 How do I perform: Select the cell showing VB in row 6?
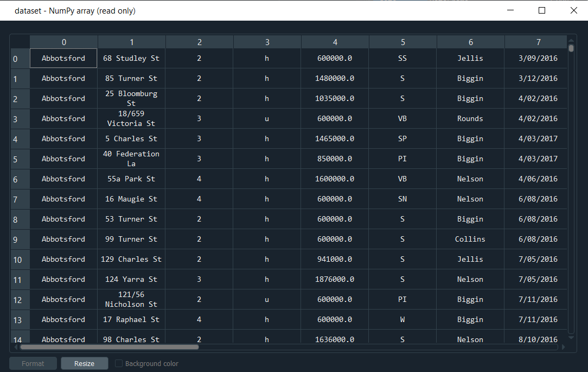(x=402, y=179)
